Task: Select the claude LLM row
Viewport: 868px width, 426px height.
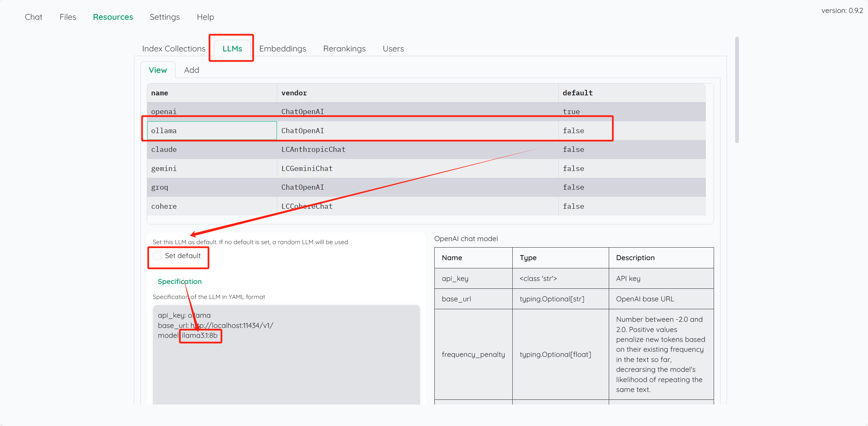Action: (164, 149)
